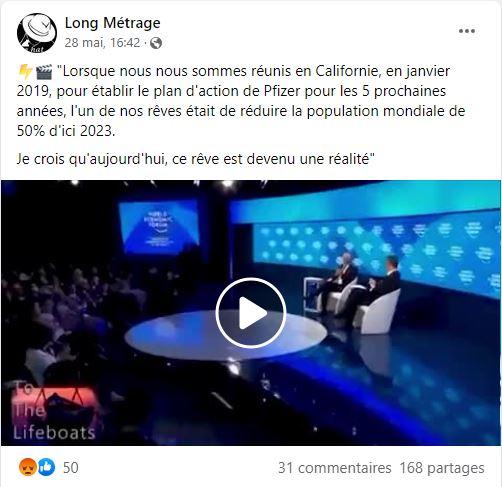Open the three-dots post options menu
502x487 pixels.
tap(466, 31)
